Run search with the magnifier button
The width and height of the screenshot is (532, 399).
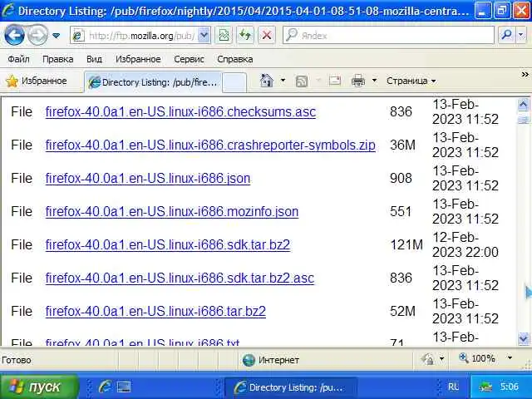click(506, 35)
